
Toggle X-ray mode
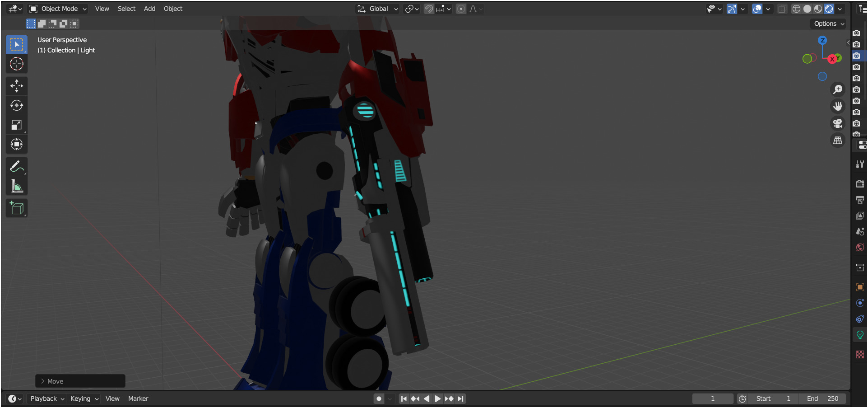(782, 9)
